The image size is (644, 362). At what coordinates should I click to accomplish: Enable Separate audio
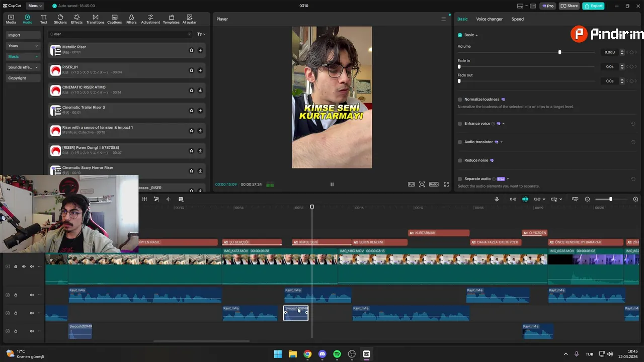point(460,179)
